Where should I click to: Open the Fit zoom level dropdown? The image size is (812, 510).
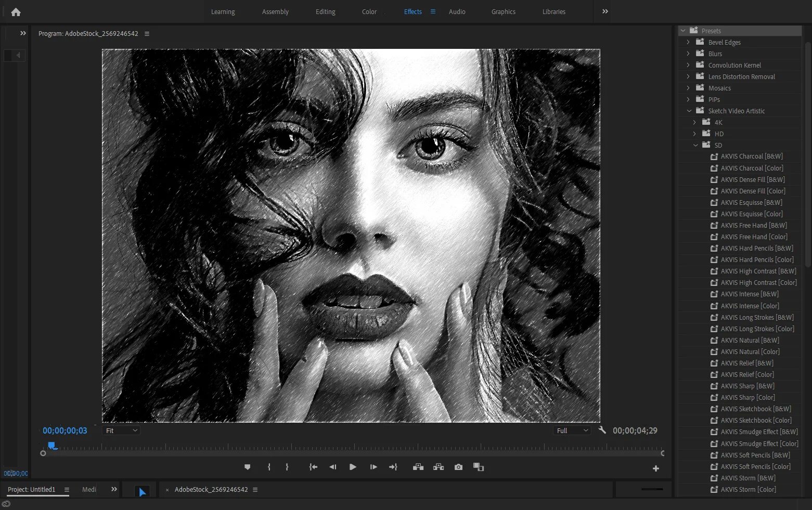(122, 430)
